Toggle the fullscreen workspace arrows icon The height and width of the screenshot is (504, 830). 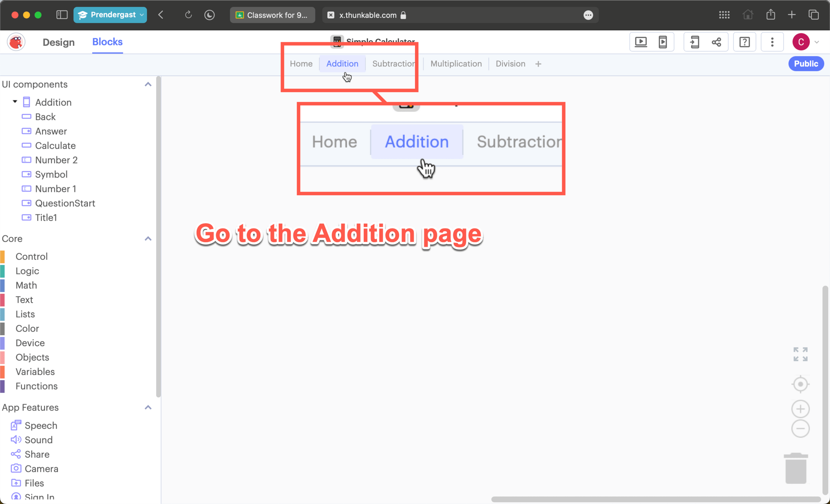800,354
